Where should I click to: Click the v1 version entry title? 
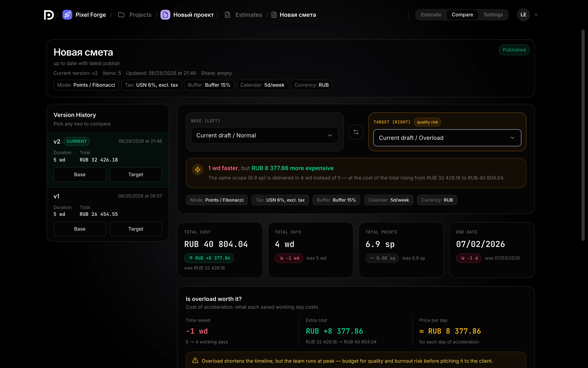tap(56, 196)
